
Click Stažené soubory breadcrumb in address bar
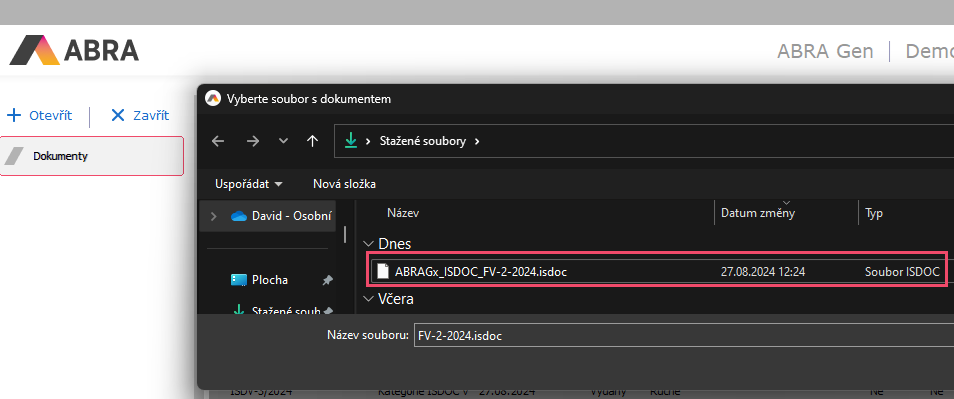pyautogui.click(x=422, y=141)
